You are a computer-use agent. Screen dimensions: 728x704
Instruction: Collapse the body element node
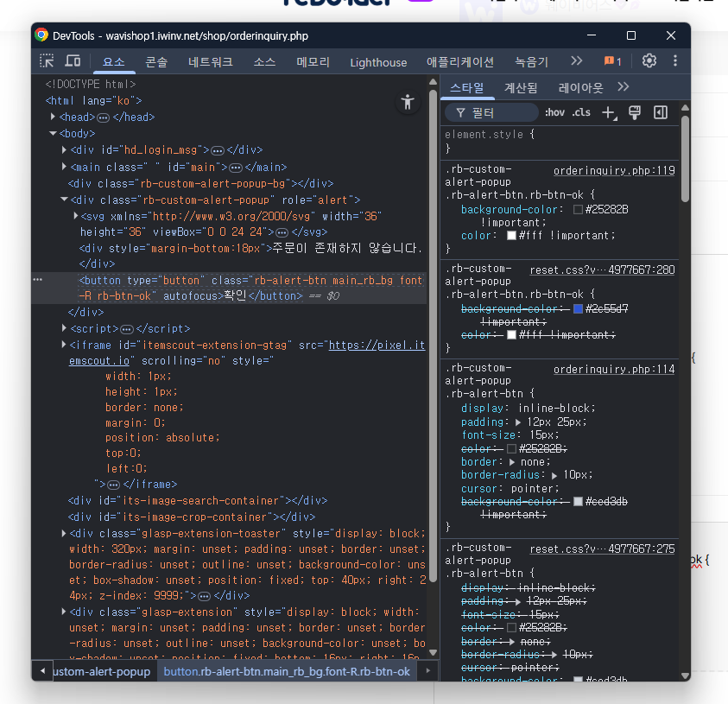click(53, 133)
